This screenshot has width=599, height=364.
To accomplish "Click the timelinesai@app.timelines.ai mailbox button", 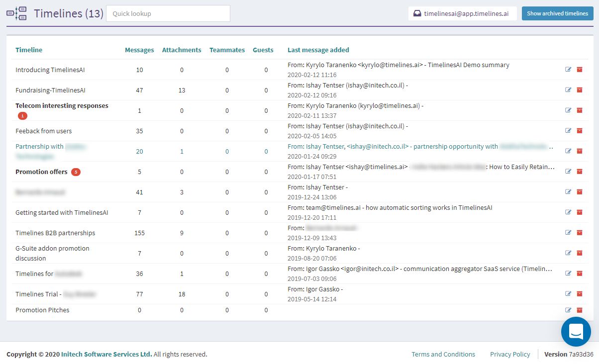I will pos(463,13).
